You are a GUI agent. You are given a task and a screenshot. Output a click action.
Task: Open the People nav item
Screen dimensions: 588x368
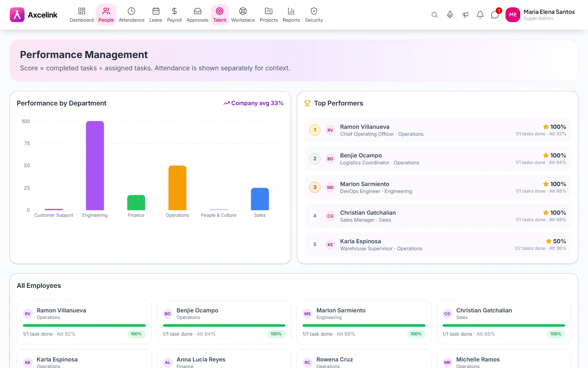tap(106, 15)
